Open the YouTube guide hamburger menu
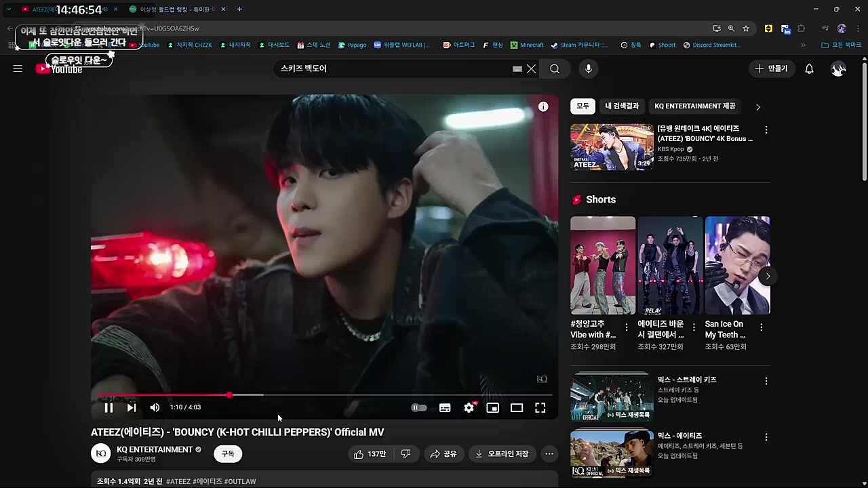 pyautogui.click(x=18, y=68)
